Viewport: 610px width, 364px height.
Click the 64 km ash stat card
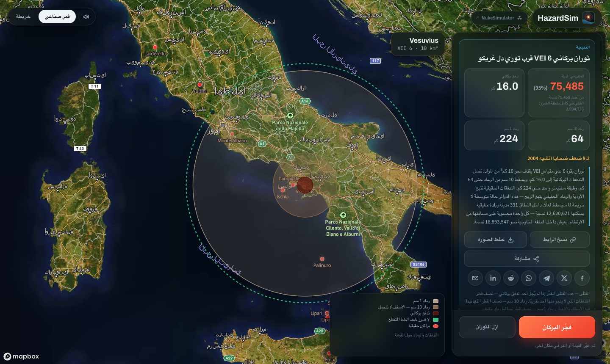pos(559,135)
